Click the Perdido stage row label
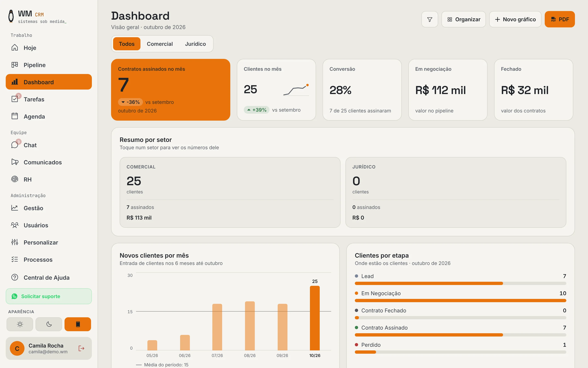This screenshot has width=588, height=368. [x=371, y=345]
